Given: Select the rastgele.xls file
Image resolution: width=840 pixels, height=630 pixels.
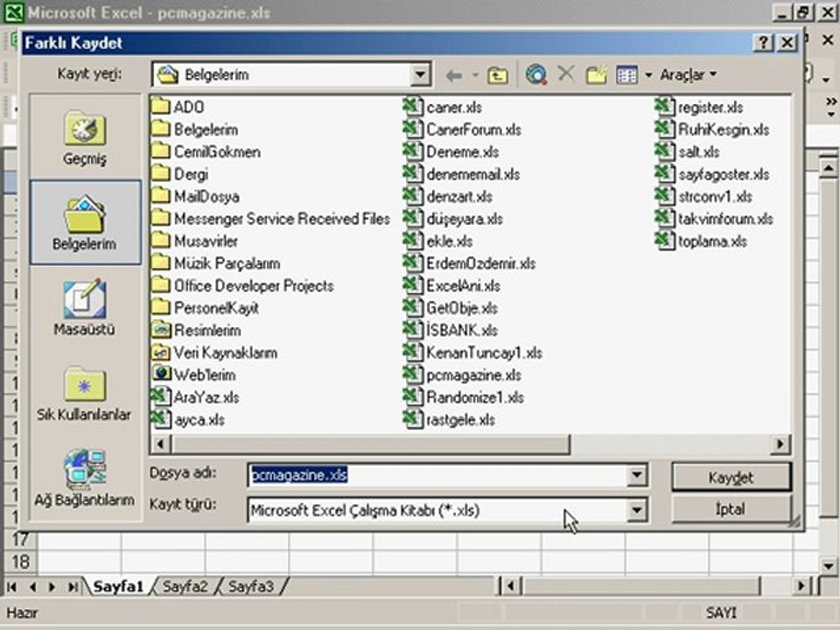Looking at the screenshot, I should click(x=450, y=419).
